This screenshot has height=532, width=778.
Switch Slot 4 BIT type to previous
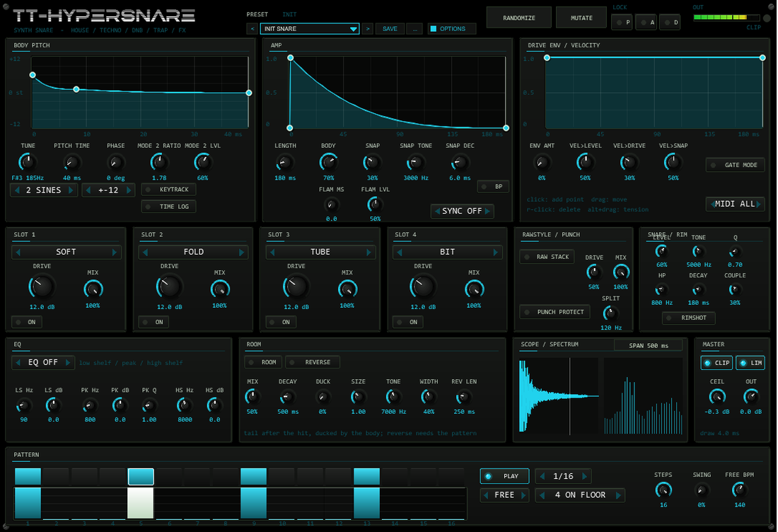pyautogui.click(x=400, y=252)
